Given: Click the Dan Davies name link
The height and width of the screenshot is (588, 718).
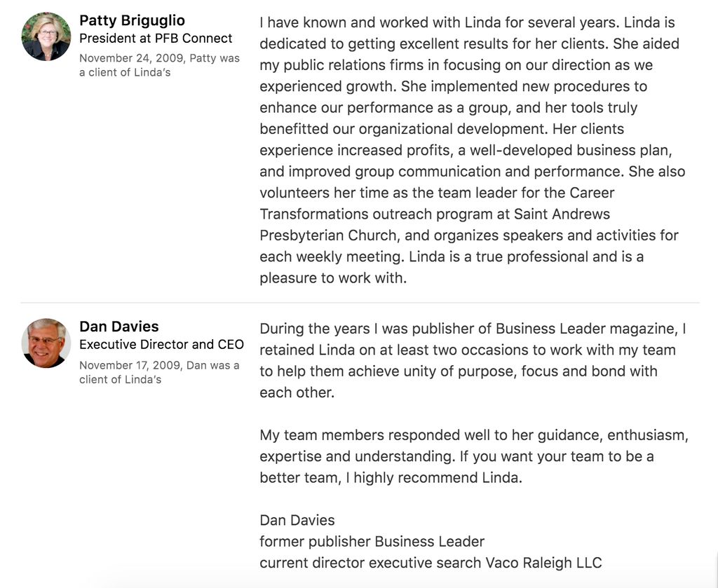Looking at the screenshot, I should (119, 327).
